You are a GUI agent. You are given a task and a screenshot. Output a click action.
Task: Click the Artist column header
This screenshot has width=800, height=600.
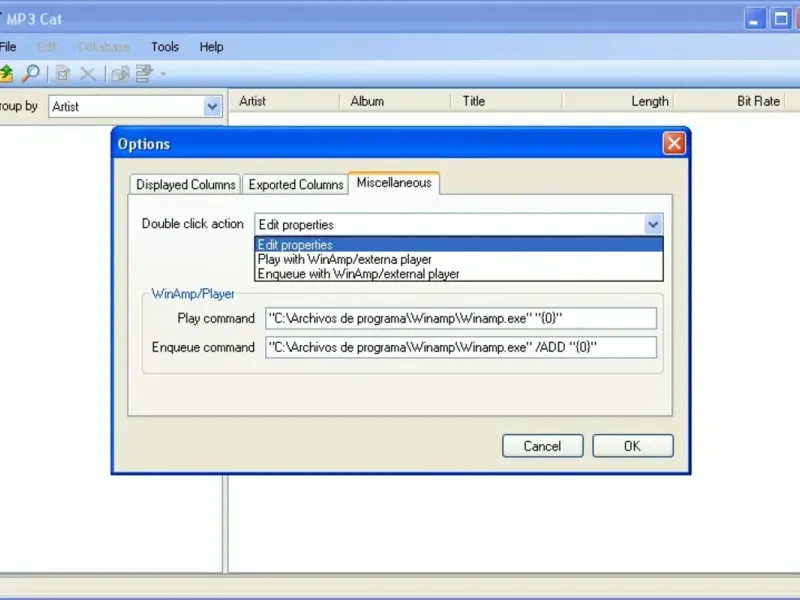[x=284, y=101]
